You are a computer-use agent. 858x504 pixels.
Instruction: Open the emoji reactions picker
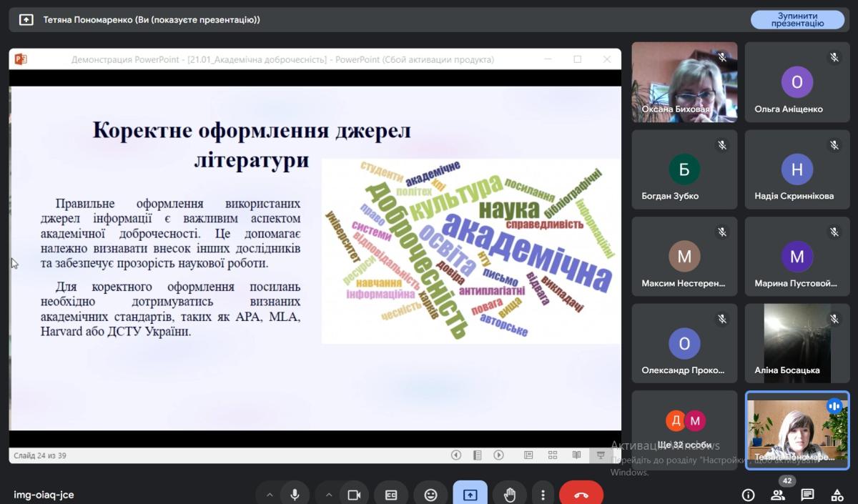coord(430,494)
